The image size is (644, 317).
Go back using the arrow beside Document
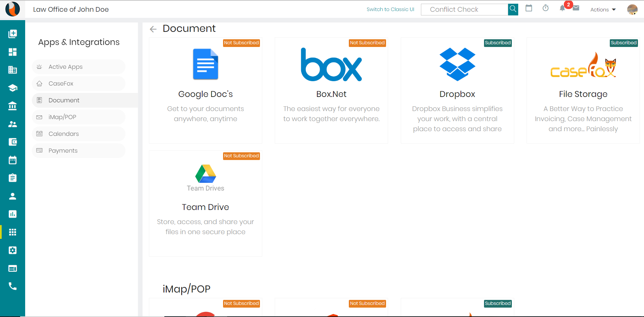click(153, 29)
